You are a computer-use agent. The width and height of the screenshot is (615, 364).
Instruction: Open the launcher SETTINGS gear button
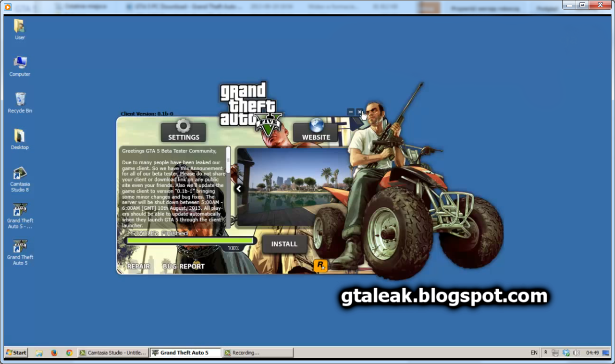183,131
